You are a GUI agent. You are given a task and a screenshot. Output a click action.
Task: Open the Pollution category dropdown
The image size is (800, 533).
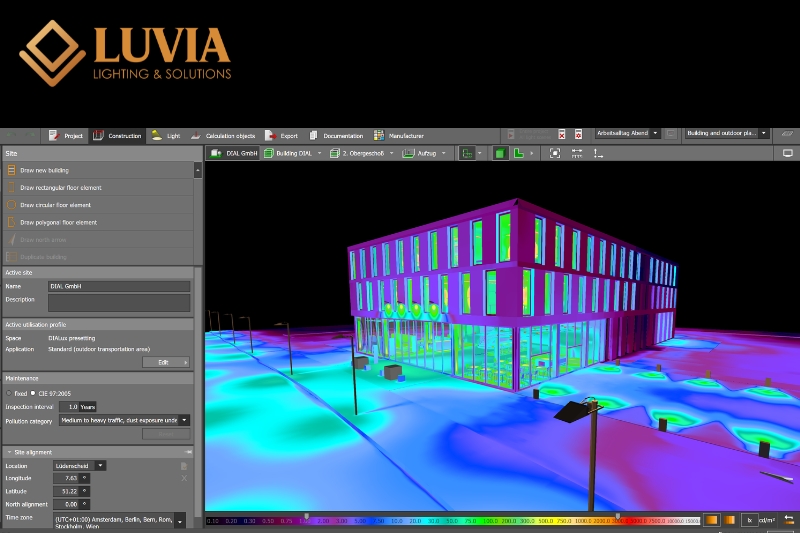click(184, 420)
